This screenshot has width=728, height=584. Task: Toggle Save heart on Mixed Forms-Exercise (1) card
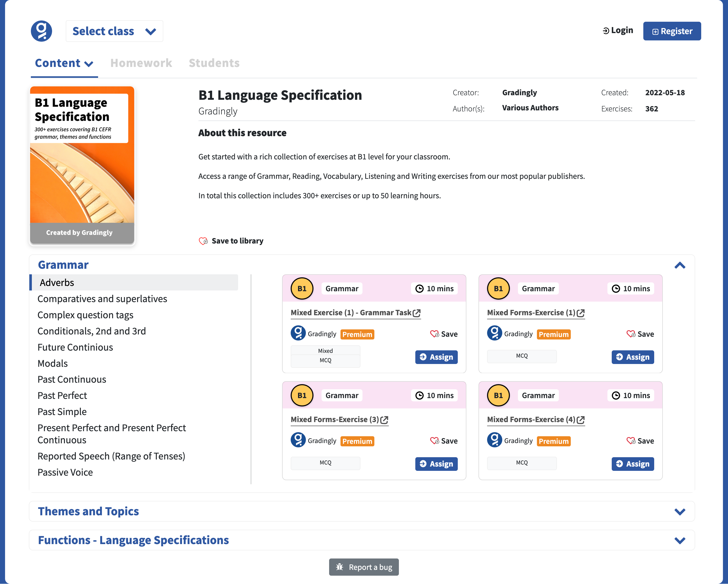[x=631, y=334]
